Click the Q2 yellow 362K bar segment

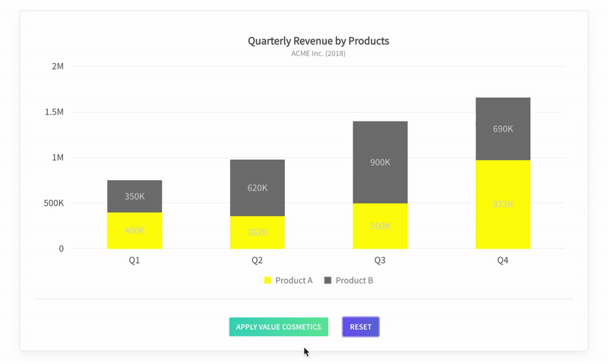[x=258, y=232]
